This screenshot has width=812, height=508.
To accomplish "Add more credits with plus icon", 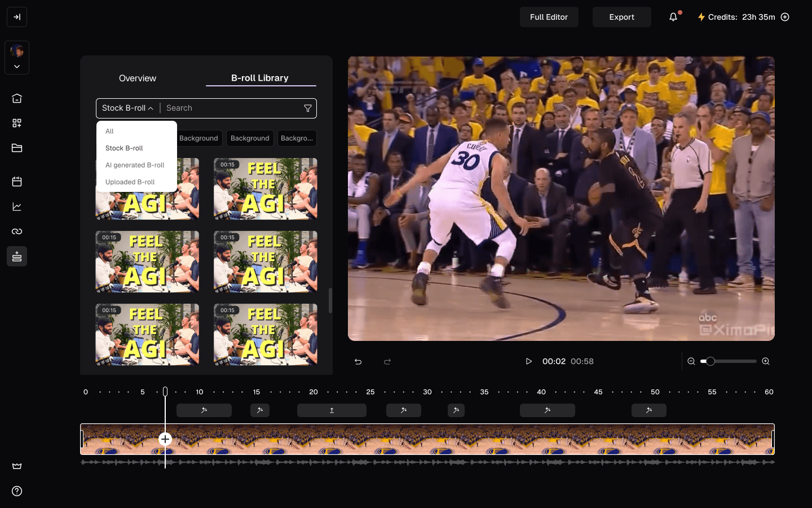I will [x=785, y=17].
